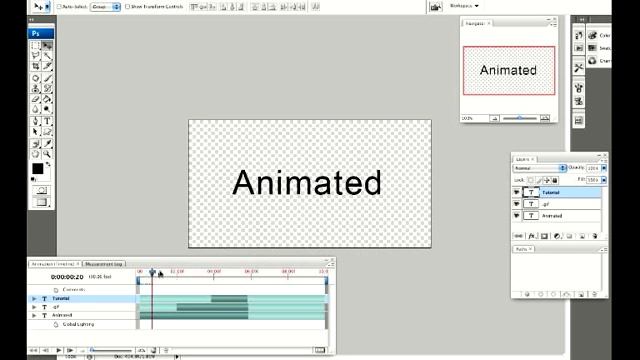Select the Eraser tool
The image size is (640, 360).
coord(36,99)
